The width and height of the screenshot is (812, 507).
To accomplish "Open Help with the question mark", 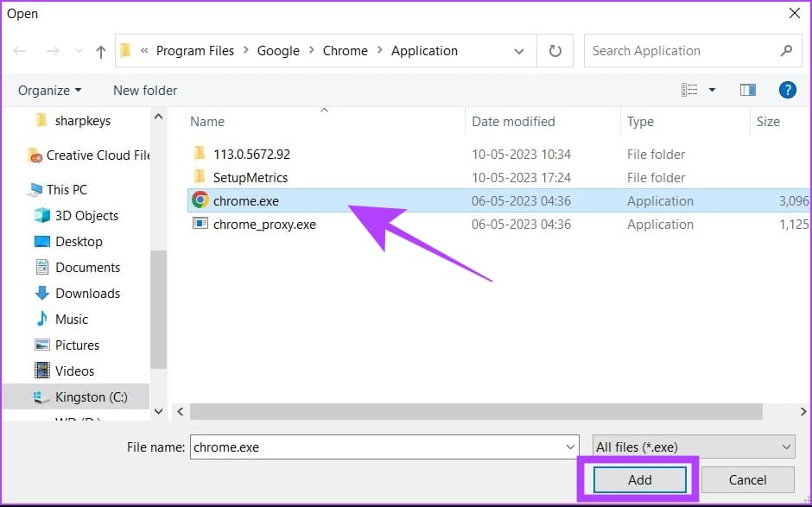I will pos(787,90).
